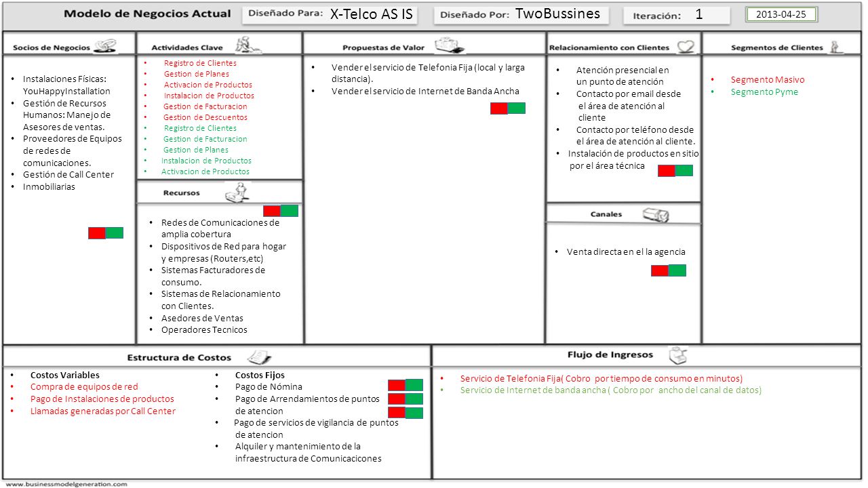The image size is (868, 488).
Task: Select the red swatch beside 'por el área técnica'
Action: coord(667,171)
